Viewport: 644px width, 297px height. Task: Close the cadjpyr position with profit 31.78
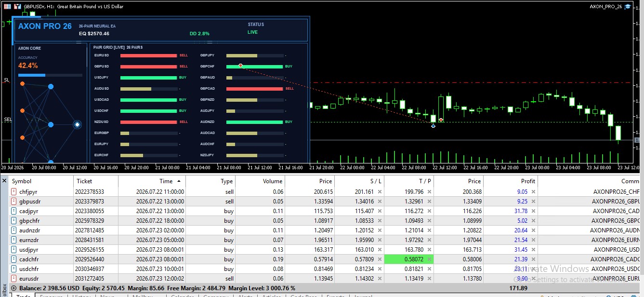coord(533,211)
